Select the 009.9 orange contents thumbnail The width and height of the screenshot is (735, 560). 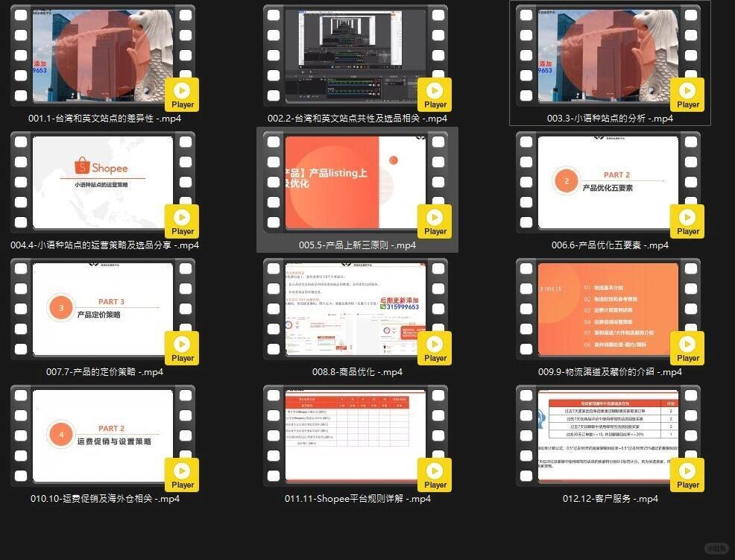point(608,309)
